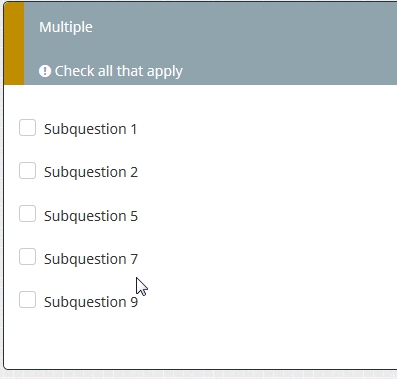Click the Subquestion 7 label text
Viewport: 397px width, 379px height.
click(x=91, y=259)
